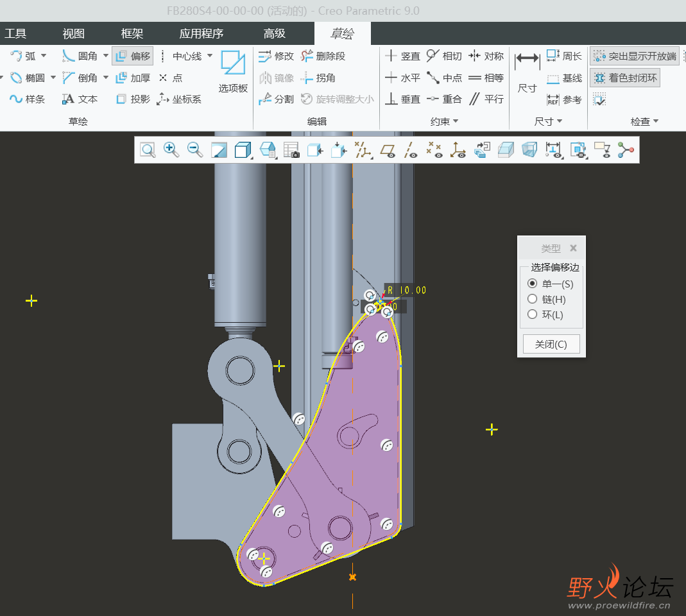Select the Chamfer (倒角) tool
This screenshot has height=616, width=686.
tap(80, 78)
